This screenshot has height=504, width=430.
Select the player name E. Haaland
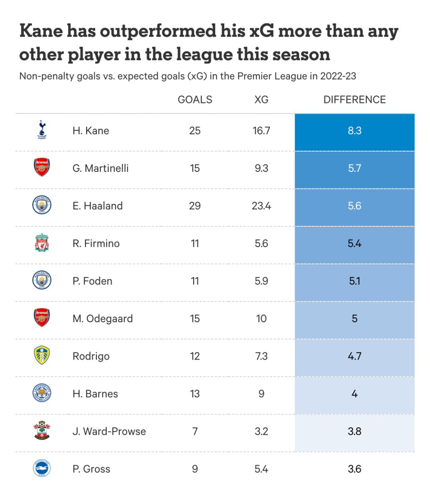pyautogui.click(x=98, y=206)
